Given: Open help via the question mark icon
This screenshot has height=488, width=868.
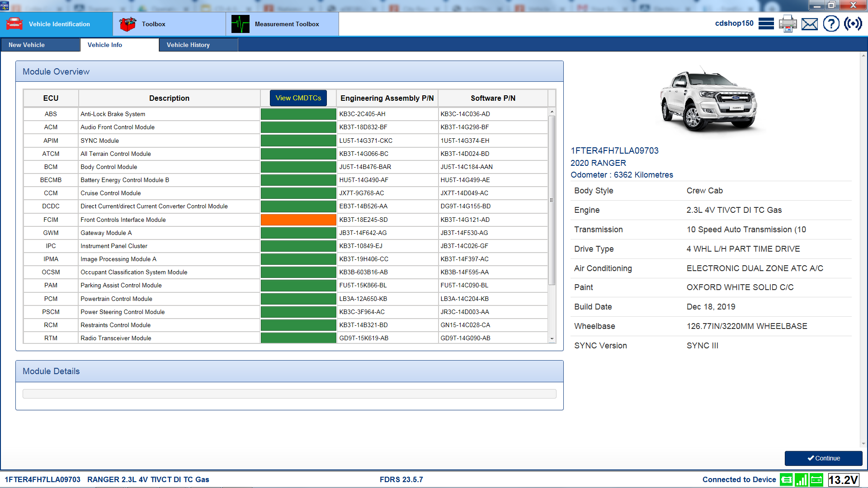Looking at the screenshot, I should click(x=831, y=23).
